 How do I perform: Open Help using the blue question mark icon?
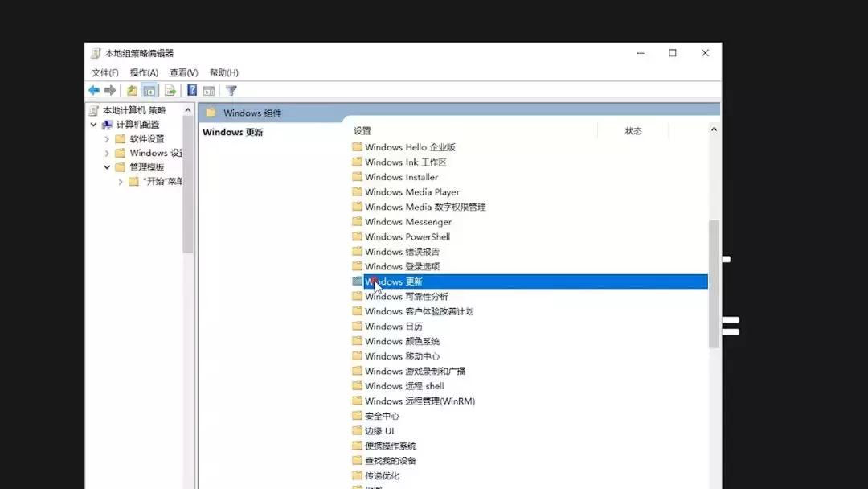(x=191, y=90)
